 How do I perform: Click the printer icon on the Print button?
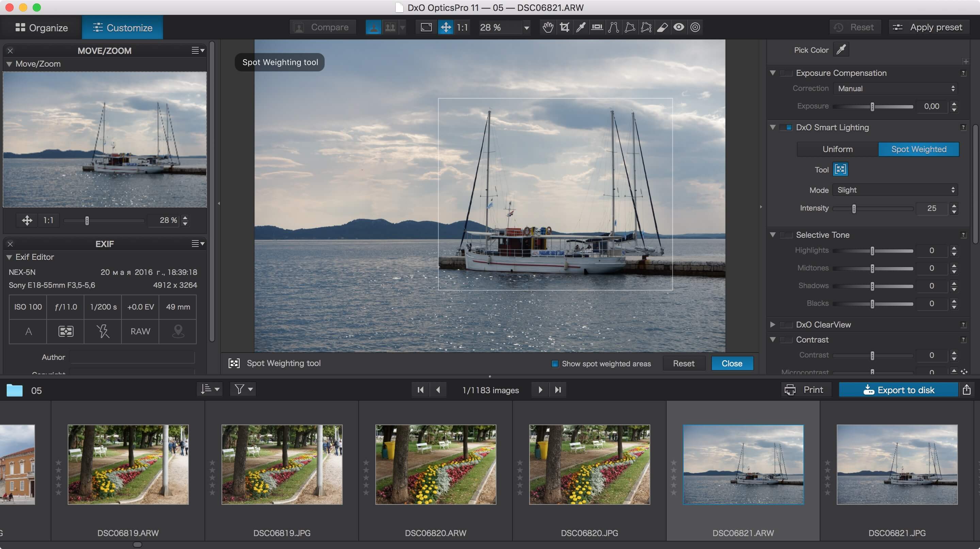(x=790, y=390)
